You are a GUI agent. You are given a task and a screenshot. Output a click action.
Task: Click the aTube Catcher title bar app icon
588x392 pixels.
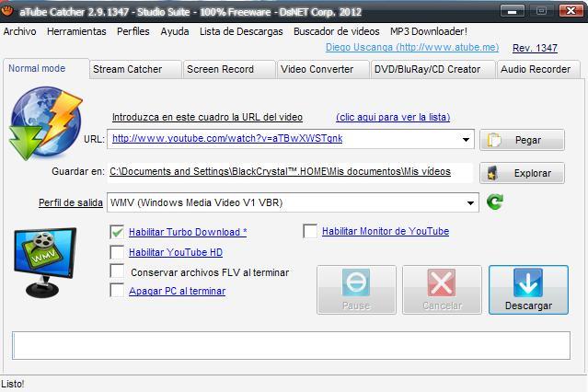(7, 11)
